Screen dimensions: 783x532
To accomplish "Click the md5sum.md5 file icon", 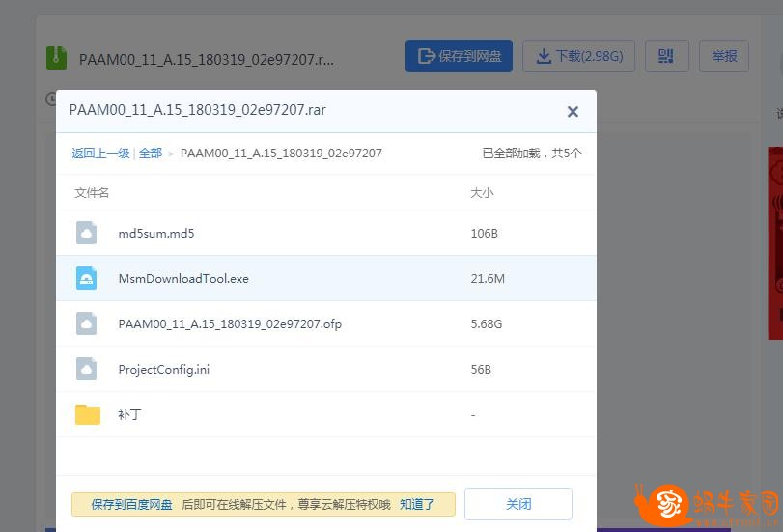I will click(86, 233).
